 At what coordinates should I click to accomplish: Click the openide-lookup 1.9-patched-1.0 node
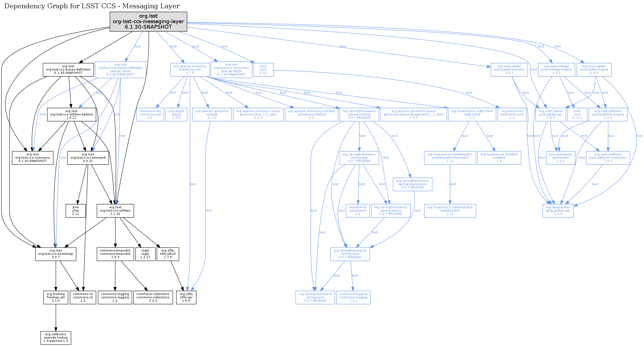point(56,338)
